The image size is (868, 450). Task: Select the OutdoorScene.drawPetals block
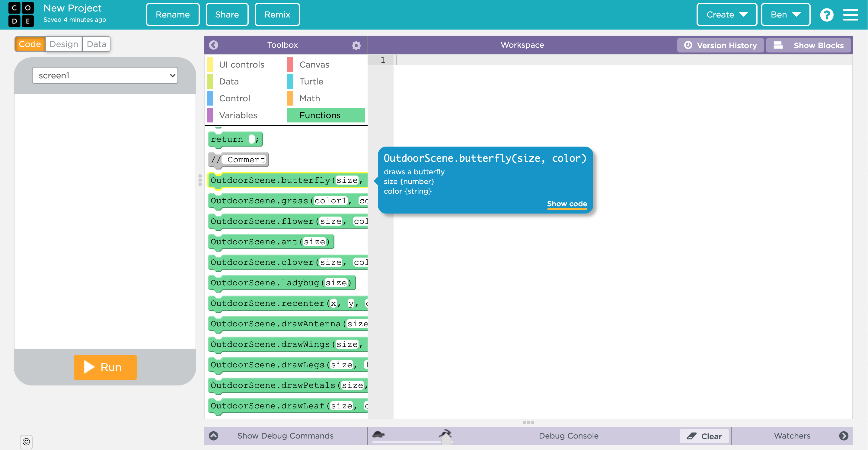287,386
